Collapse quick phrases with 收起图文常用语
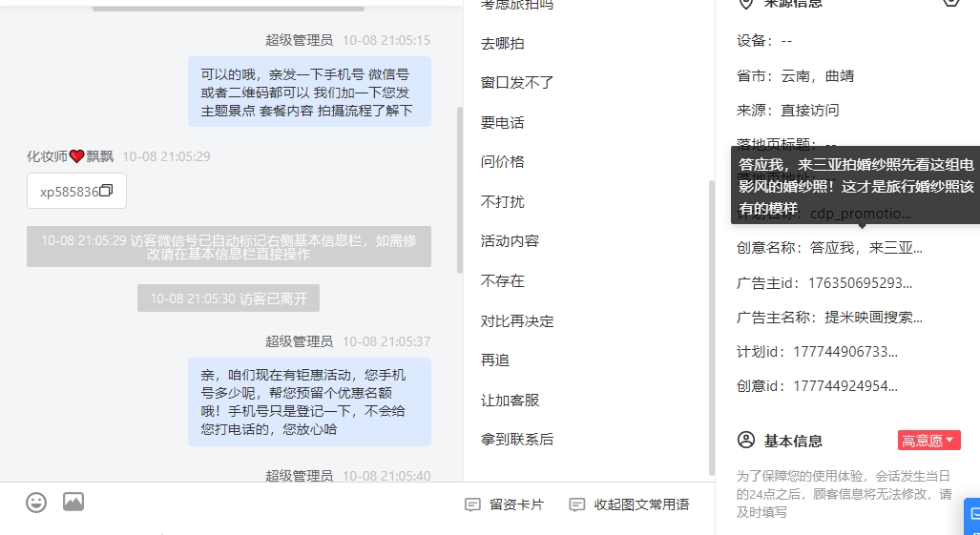Viewport: 980px width, 535px height. tap(630, 504)
